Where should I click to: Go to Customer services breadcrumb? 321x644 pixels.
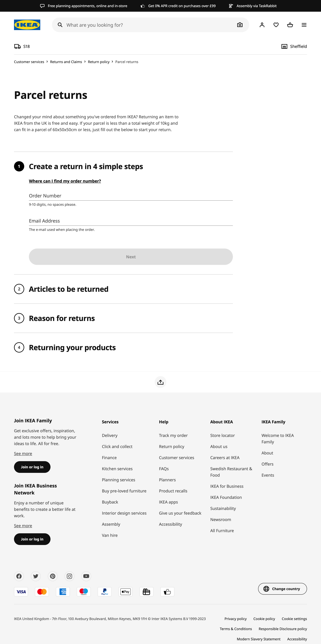29,62
